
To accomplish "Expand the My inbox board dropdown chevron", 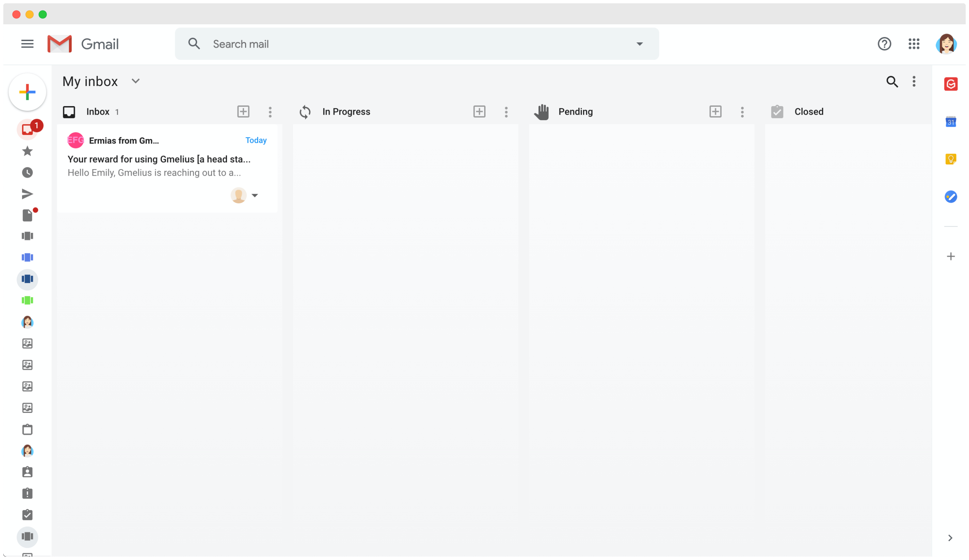I will (x=135, y=81).
